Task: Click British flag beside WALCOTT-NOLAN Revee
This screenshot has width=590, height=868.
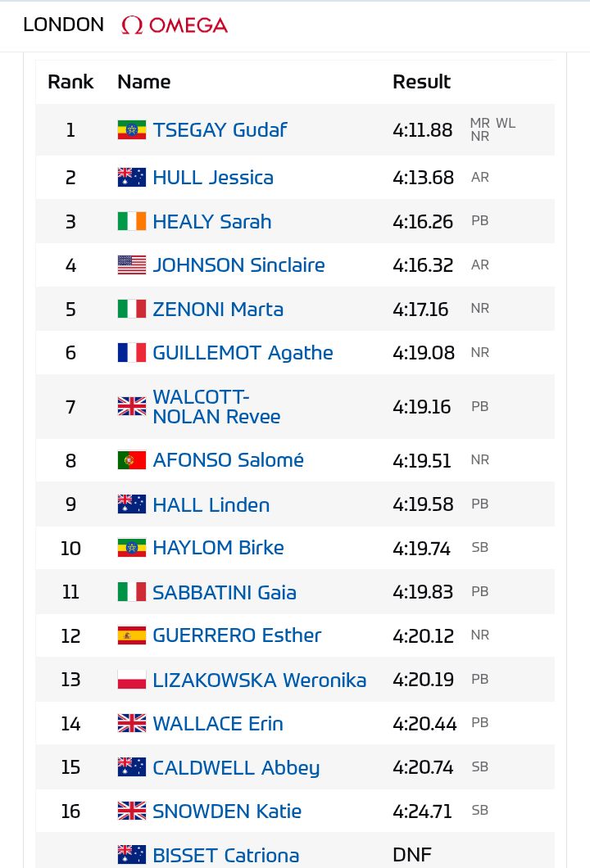Action: pyautogui.click(x=132, y=406)
